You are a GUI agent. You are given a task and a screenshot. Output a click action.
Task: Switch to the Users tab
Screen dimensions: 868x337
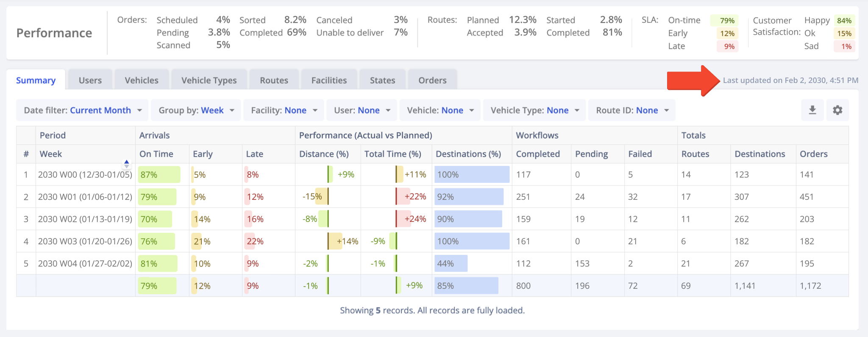pyautogui.click(x=90, y=80)
